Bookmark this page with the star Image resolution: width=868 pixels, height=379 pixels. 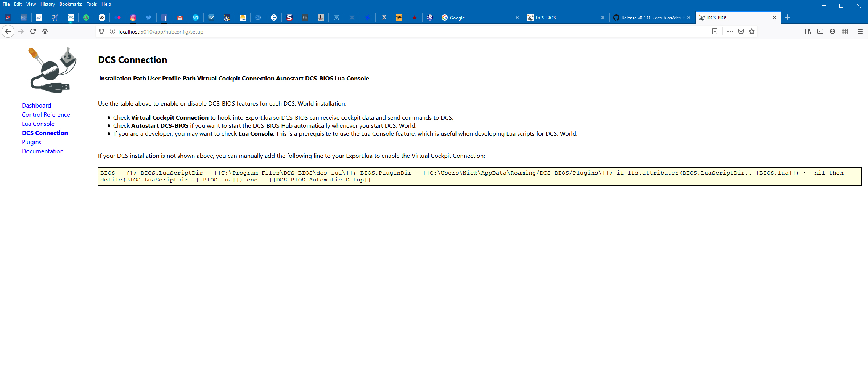tap(752, 31)
